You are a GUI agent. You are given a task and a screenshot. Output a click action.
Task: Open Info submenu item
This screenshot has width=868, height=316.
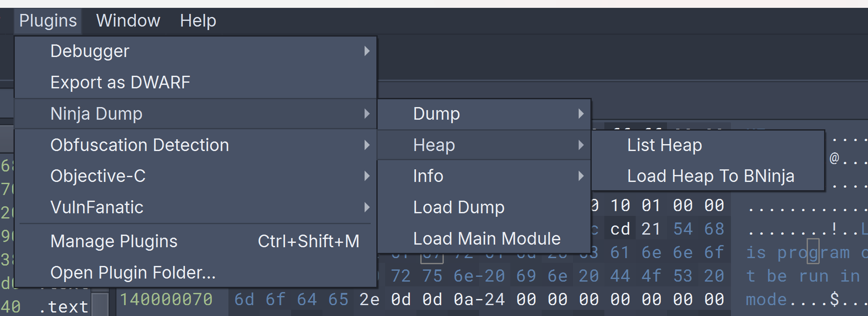[484, 176]
